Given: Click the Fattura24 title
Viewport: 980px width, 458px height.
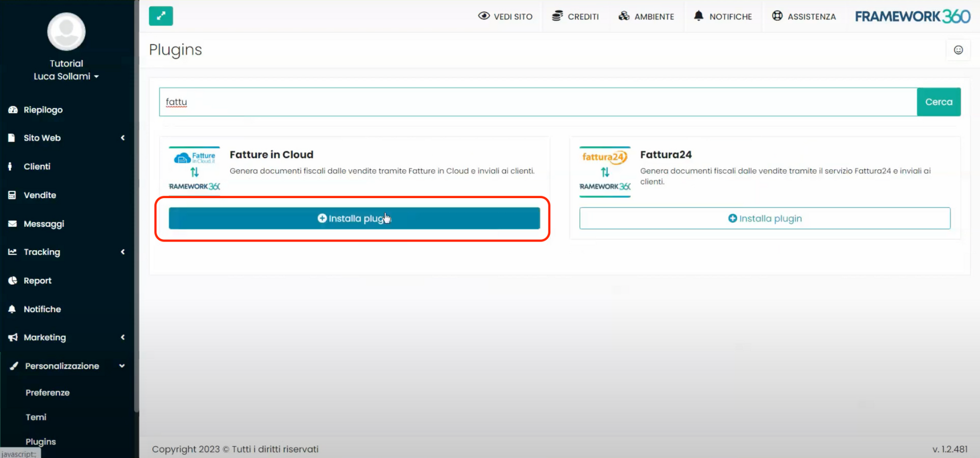Looking at the screenshot, I should point(666,155).
